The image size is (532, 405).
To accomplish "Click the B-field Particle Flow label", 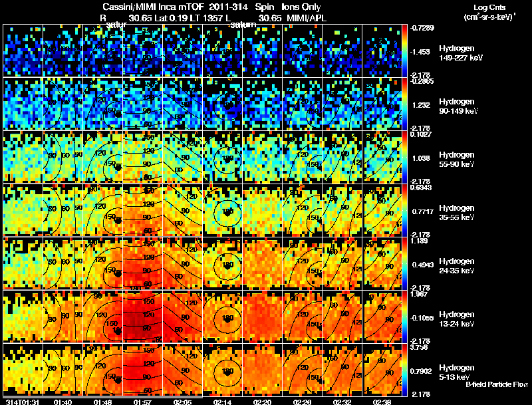I will pyautogui.click(x=497, y=384).
